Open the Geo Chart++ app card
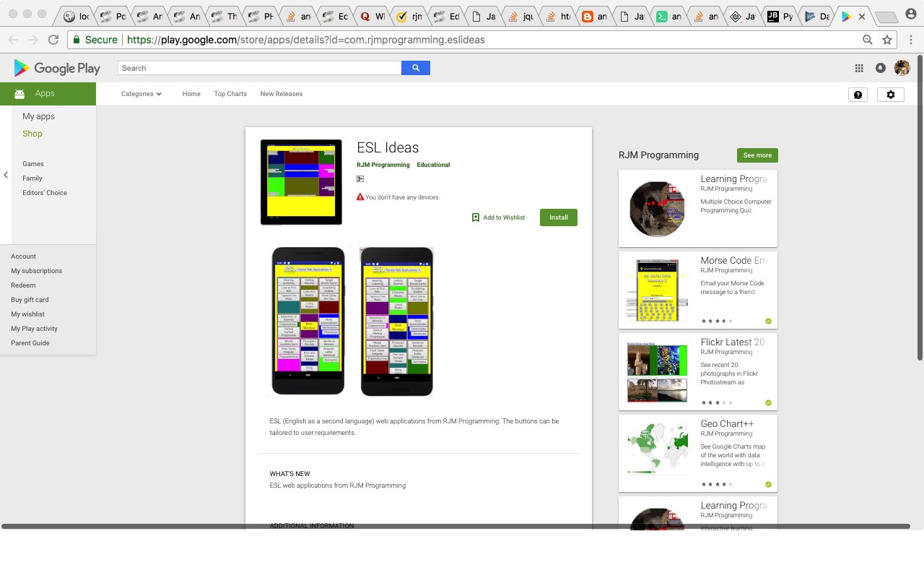Screen dimensions: 924x578 pyautogui.click(x=698, y=453)
